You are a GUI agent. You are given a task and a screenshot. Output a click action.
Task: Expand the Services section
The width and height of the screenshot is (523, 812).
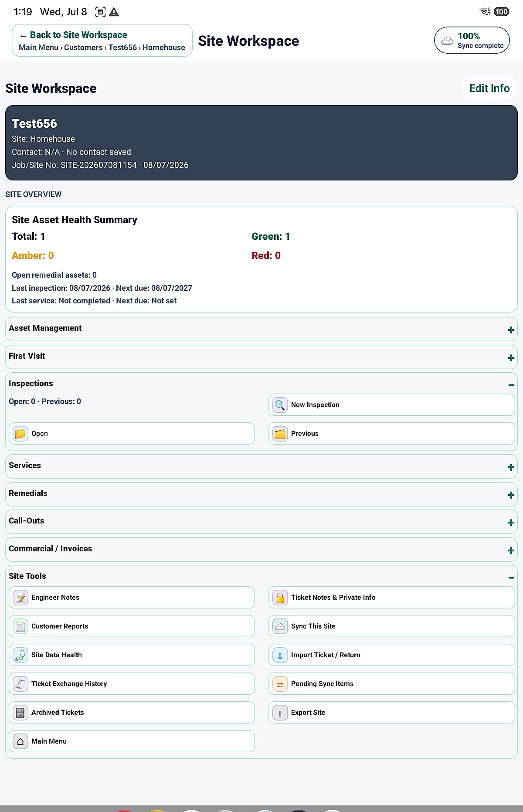(511, 467)
